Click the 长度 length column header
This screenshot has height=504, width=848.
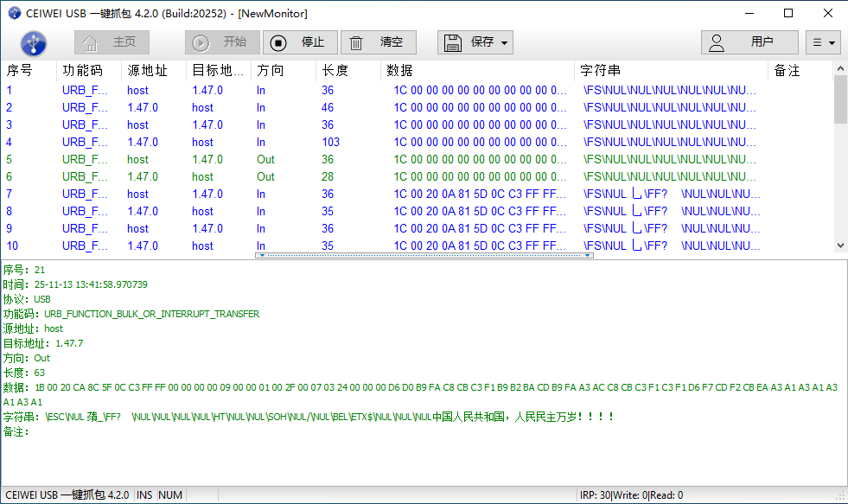335,71
